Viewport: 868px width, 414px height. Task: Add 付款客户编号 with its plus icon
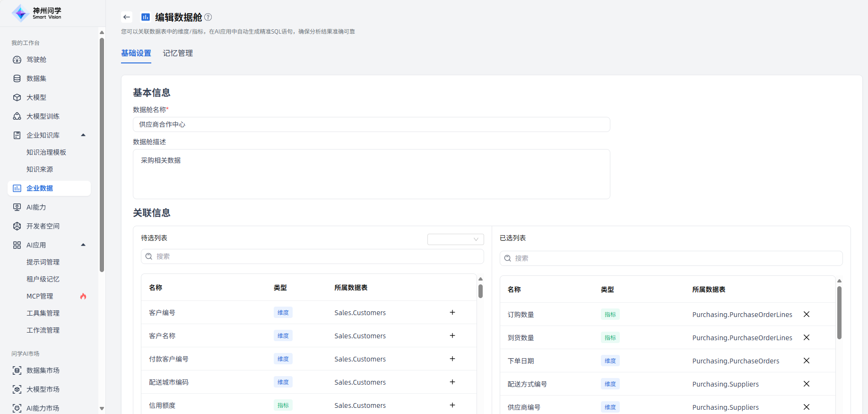click(452, 359)
